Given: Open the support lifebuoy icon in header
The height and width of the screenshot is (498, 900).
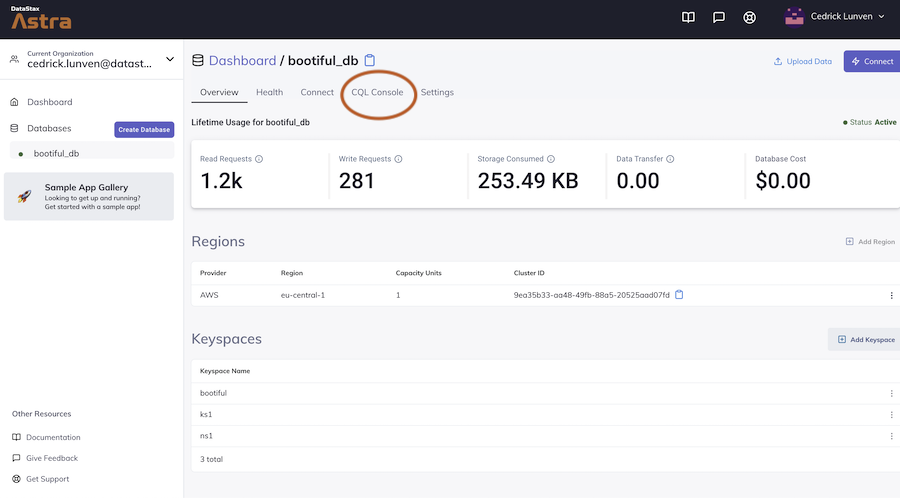Looking at the screenshot, I should [749, 17].
